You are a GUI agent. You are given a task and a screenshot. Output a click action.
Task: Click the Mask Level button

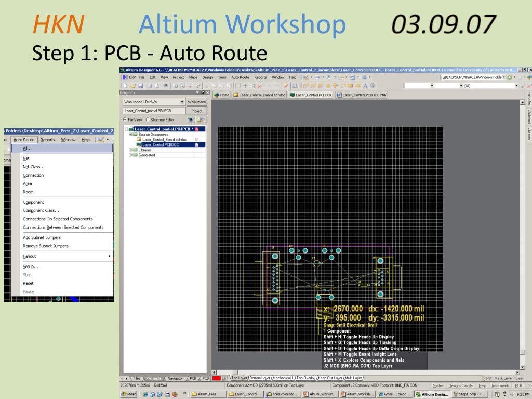point(503,378)
